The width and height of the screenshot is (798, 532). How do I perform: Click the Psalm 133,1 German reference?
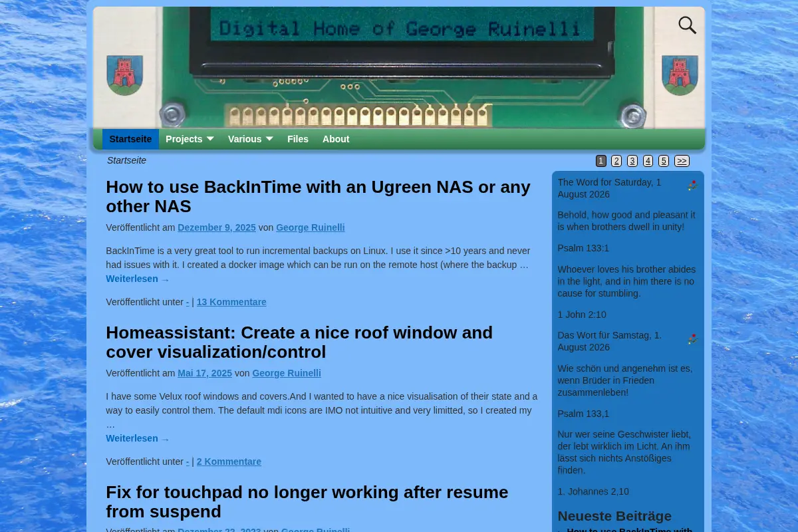coord(583,414)
